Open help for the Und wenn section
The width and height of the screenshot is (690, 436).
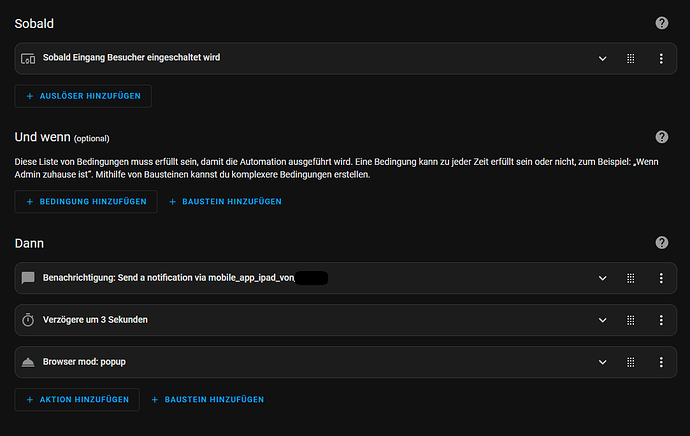[x=661, y=137]
